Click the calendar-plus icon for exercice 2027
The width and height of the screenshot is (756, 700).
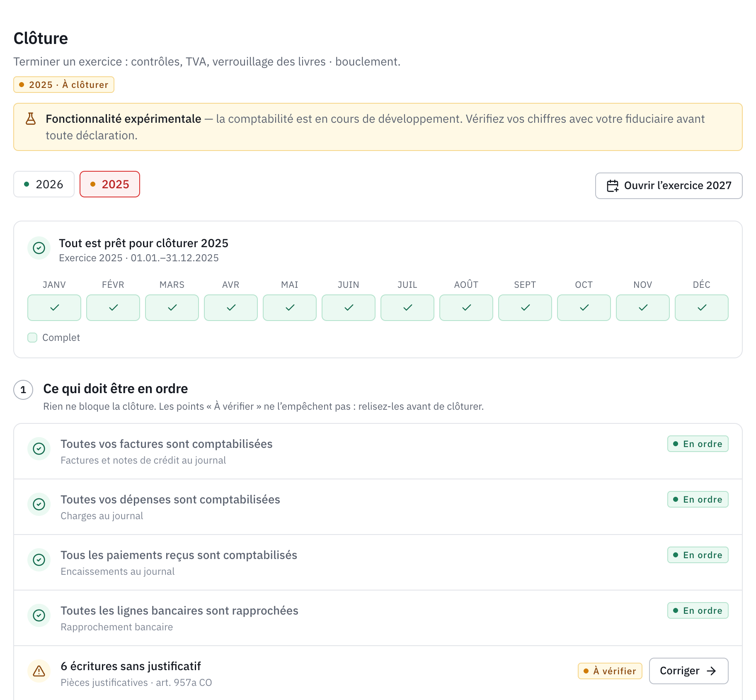613,186
